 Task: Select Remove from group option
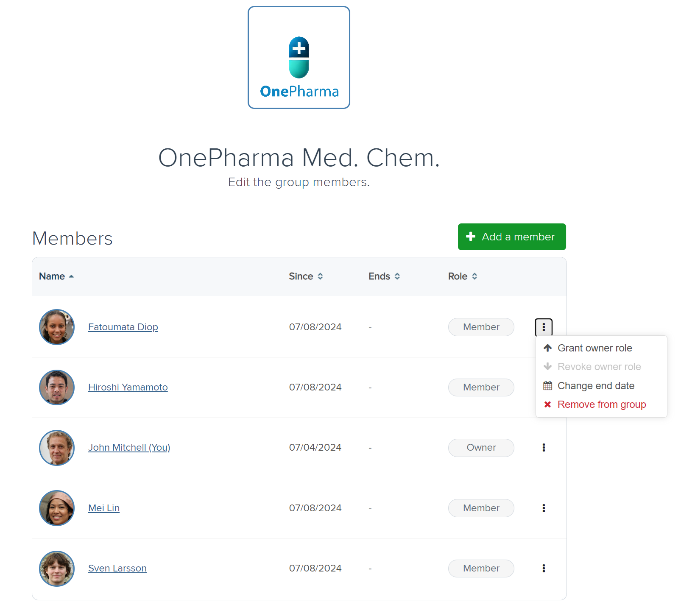point(601,404)
